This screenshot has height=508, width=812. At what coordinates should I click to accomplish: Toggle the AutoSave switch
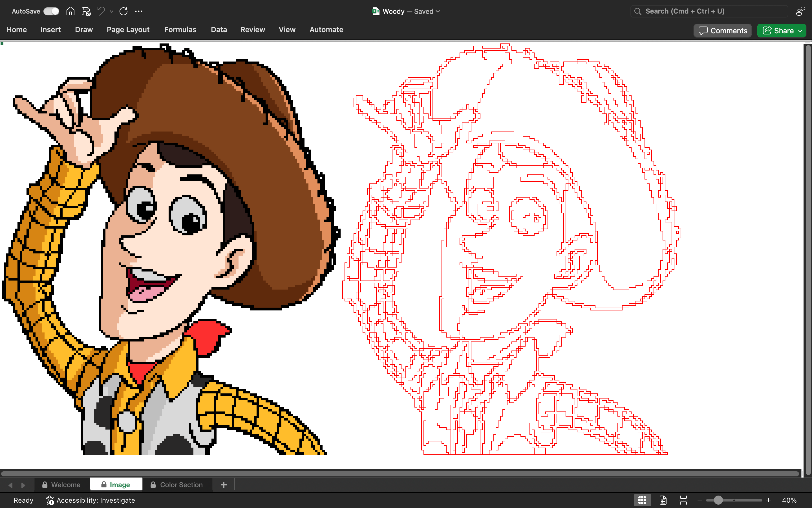[51, 11]
